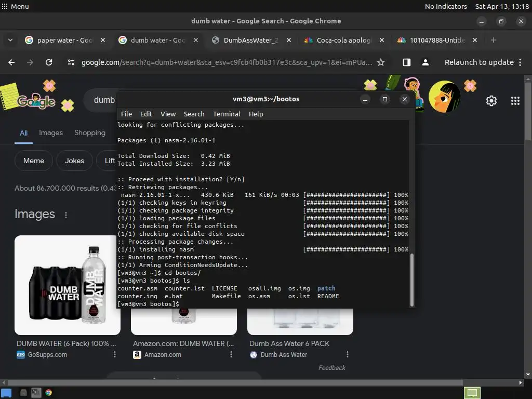Open terminal Search menu
Viewport: 532px width, 399px height.
tap(194, 114)
